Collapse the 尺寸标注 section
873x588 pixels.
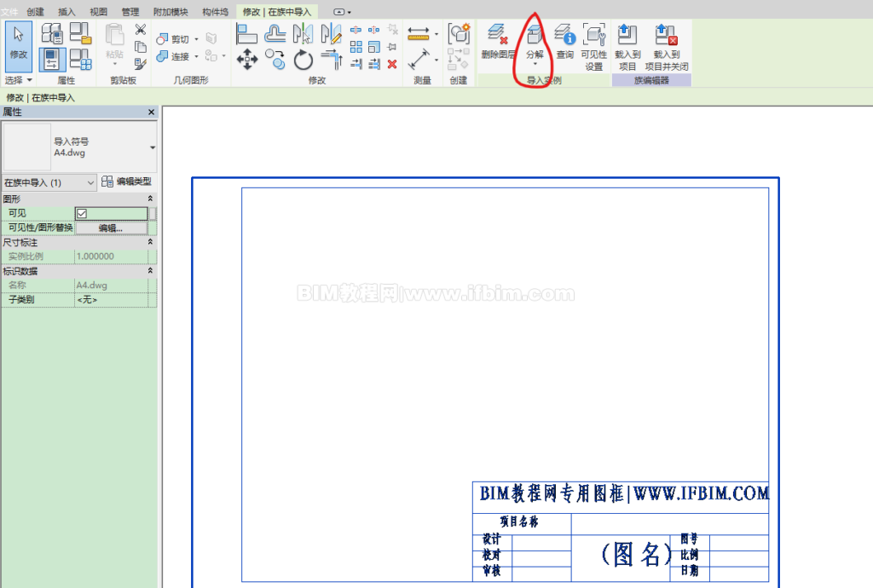coord(150,242)
